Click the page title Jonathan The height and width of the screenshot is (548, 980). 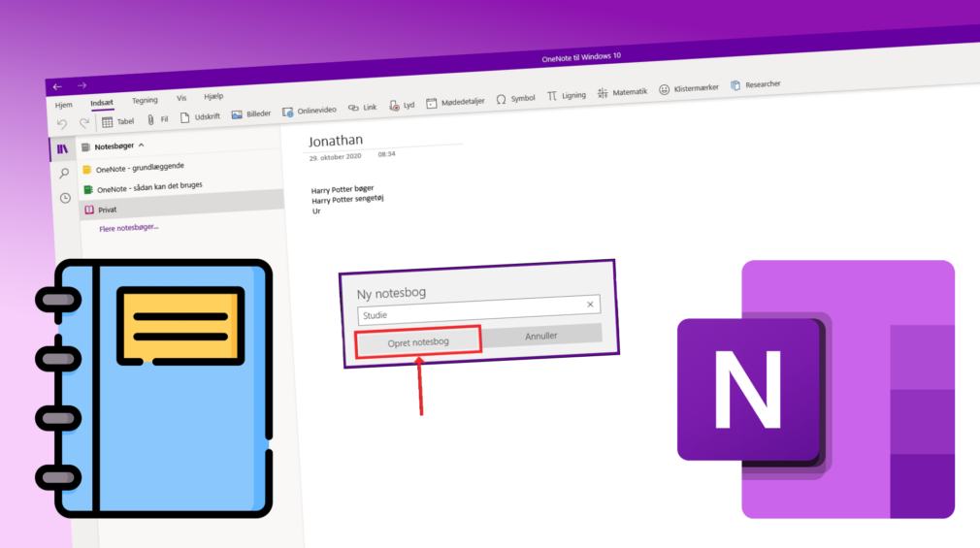(x=336, y=141)
